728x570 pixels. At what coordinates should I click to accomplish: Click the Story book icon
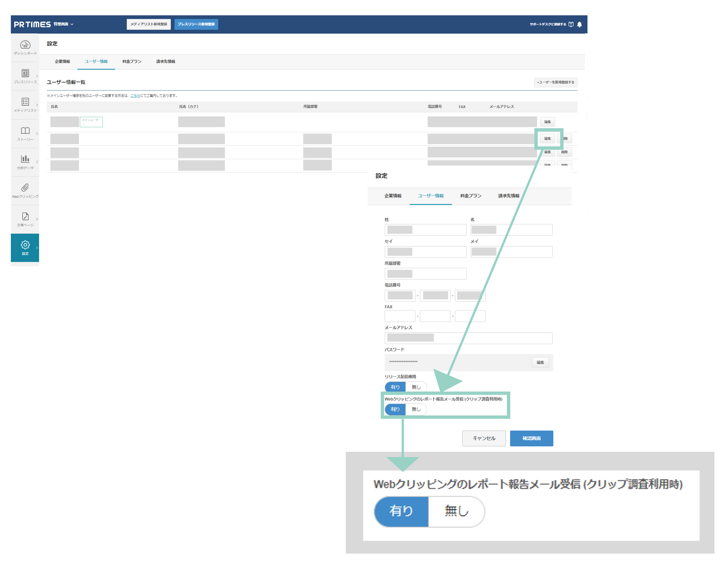point(25,130)
